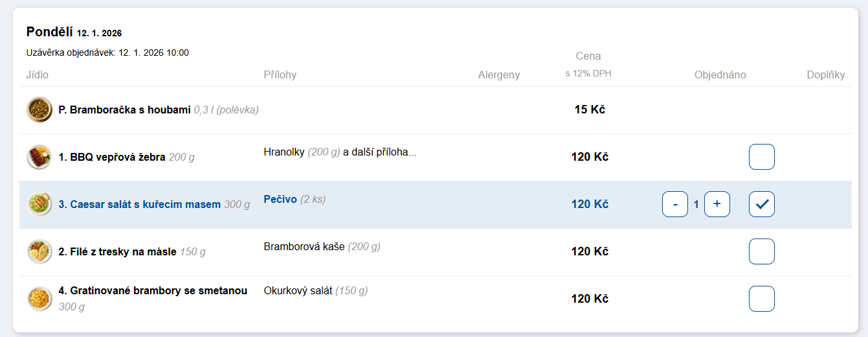
Task: Click P. Bramboračka s houbami soup name
Action: [124, 110]
